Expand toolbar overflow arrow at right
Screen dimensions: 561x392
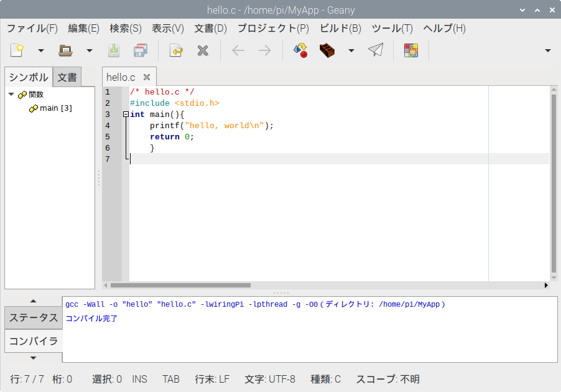[x=548, y=50]
